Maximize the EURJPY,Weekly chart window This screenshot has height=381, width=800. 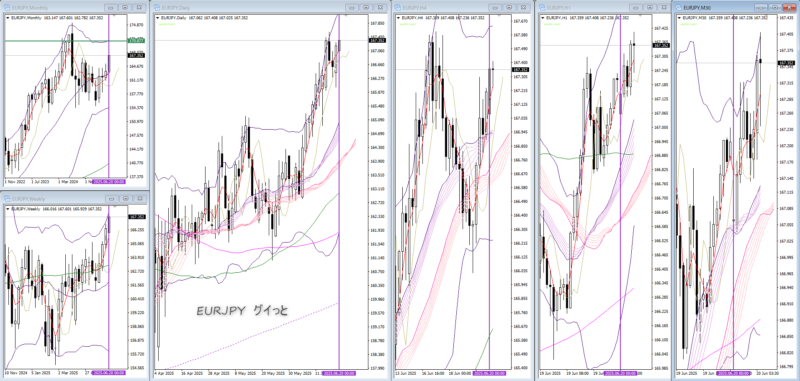[x=125, y=199]
